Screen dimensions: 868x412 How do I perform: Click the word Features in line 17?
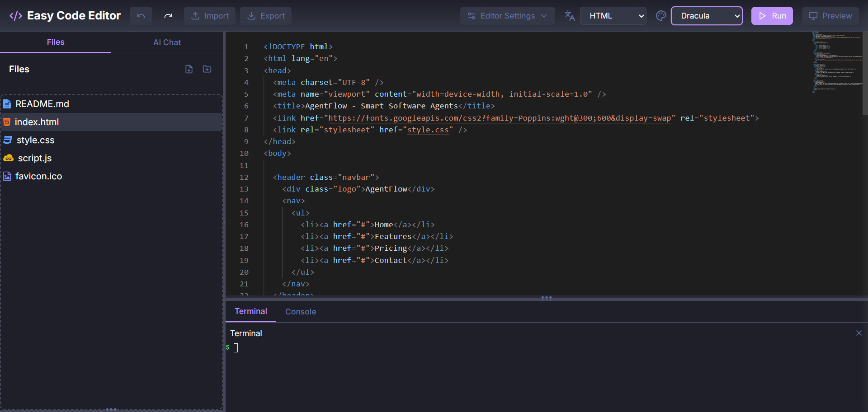pos(393,236)
